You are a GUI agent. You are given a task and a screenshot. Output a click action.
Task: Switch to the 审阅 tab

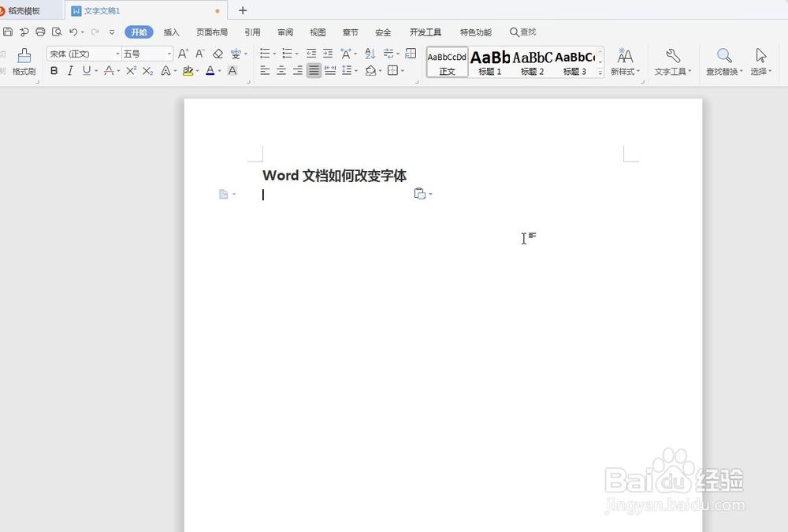pyautogui.click(x=285, y=32)
